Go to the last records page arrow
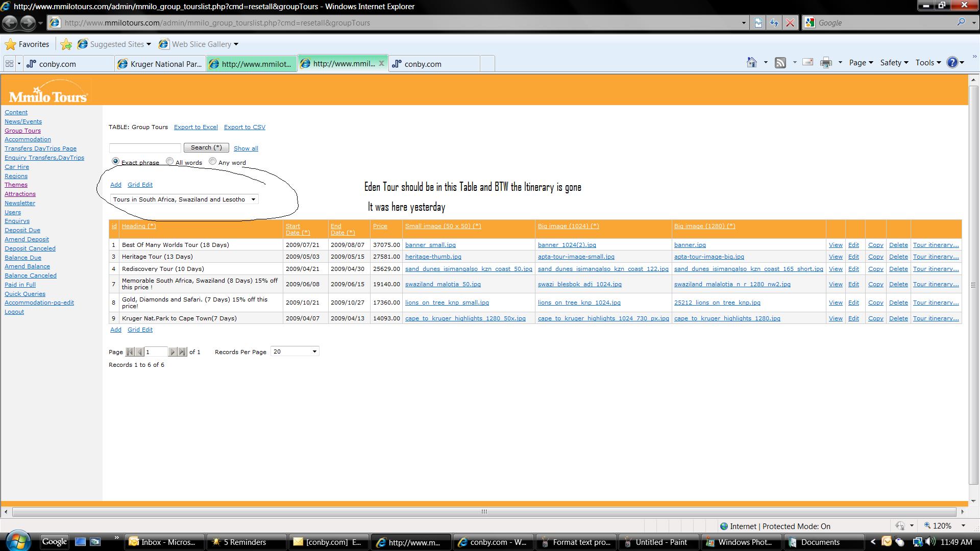 182,352
